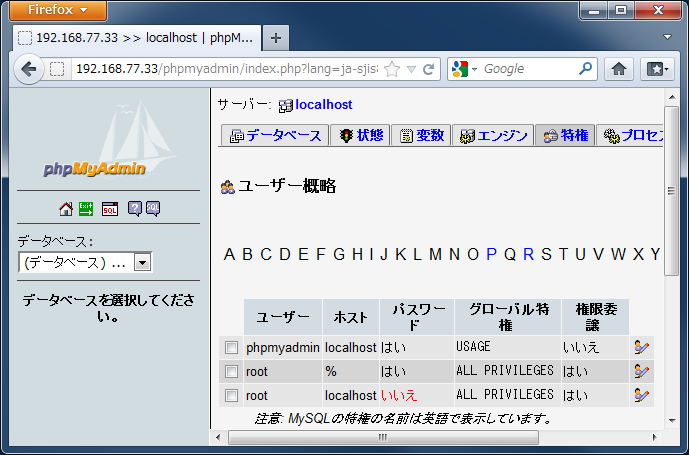Click the server icon next to localhost
689x455 pixels.
[x=286, y=106]
